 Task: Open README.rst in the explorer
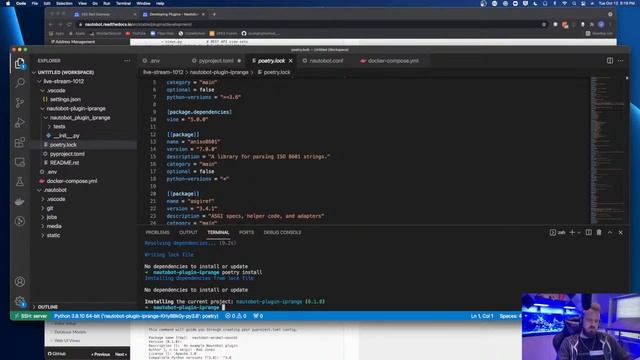point(64,162)
